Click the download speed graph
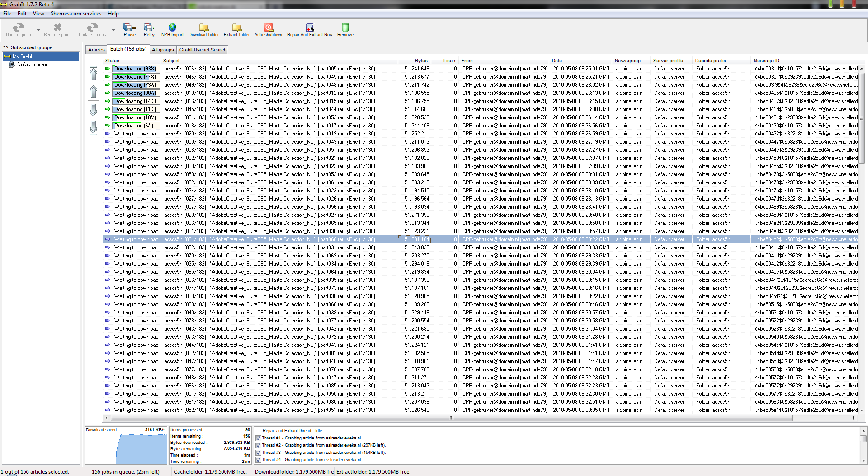The height and width of the screenshot is (476, 868). [x=126, y=448]
